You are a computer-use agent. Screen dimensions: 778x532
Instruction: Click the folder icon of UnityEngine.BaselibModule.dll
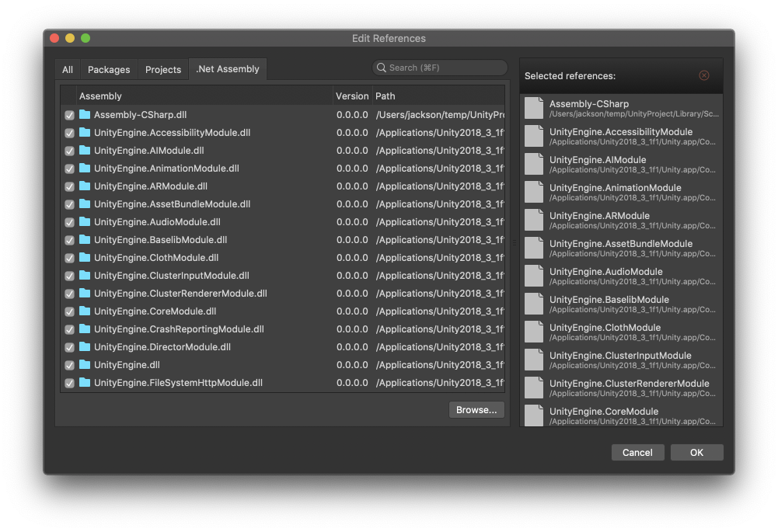click(85, 239)
